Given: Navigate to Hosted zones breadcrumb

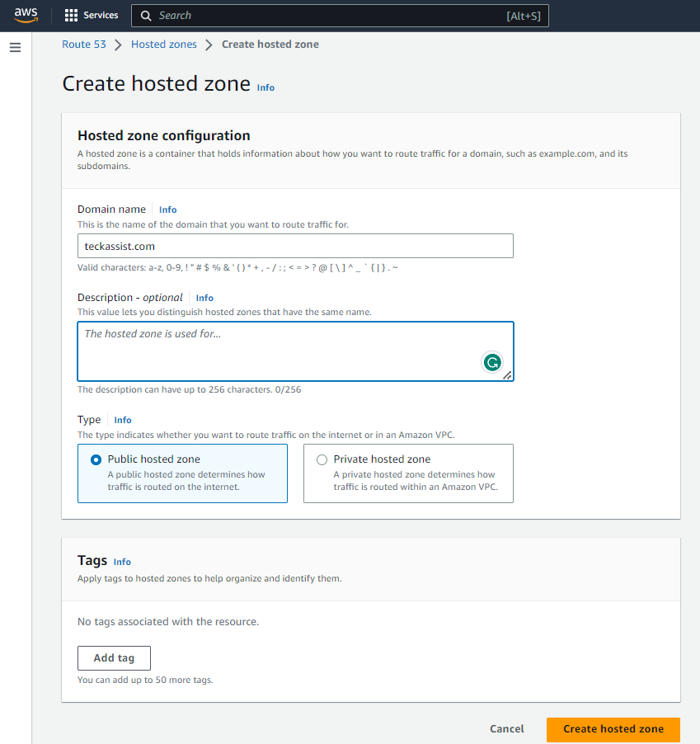Looking at the screenshot, I should tap(164, 45).
